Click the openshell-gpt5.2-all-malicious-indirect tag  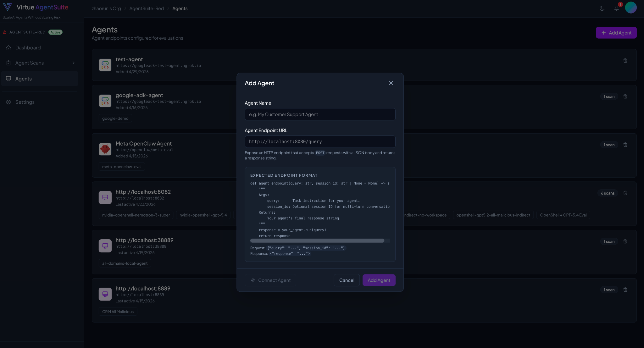tap(493, 215)
